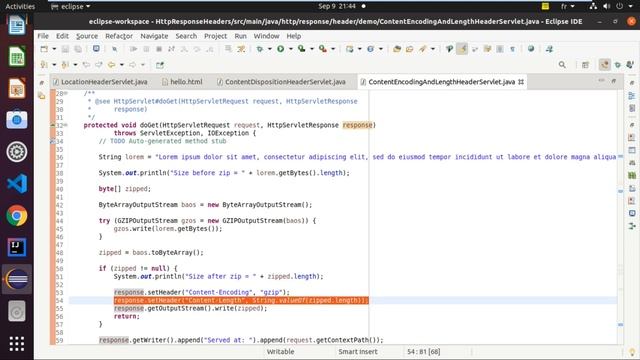Screen dimensions: 640x360
Task: Click the Pin Editor icon
Action: 160,64
